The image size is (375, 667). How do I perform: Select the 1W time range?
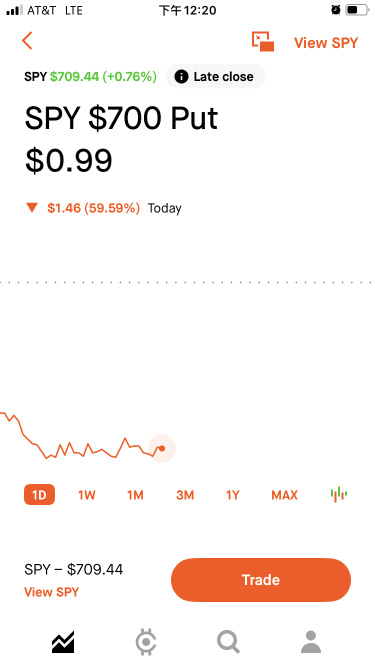pyautogui.click(x=87, y=495)
